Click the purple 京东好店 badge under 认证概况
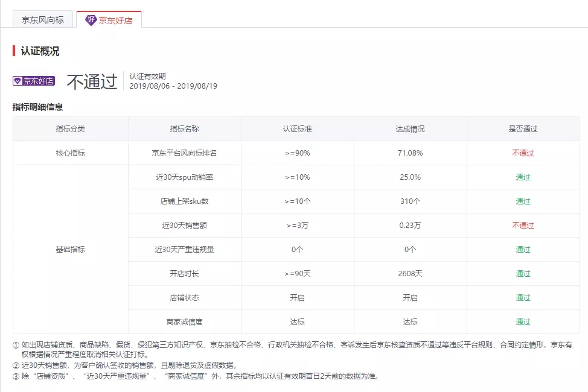 click(x=34, y=81)
